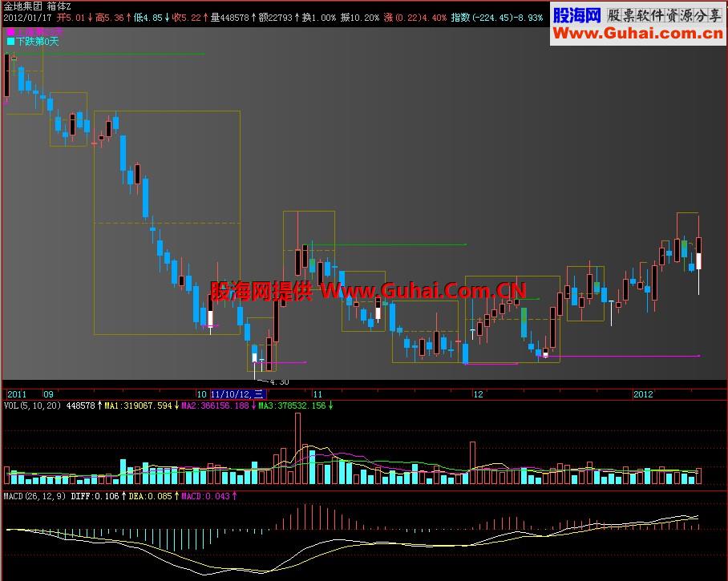728x581 pixels.
Task: Click the MA1:319067.594 volume average label
Action: coord(139,405)
